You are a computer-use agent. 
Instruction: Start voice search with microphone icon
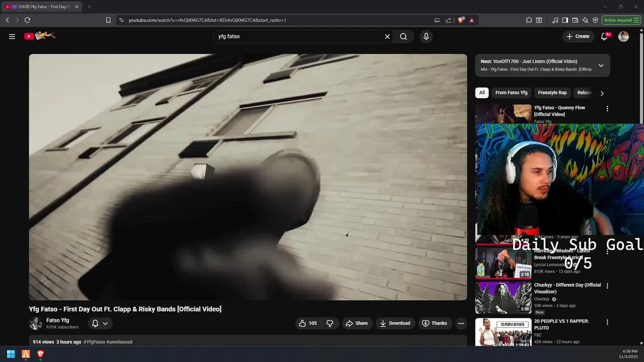click(x=426, y=36)
